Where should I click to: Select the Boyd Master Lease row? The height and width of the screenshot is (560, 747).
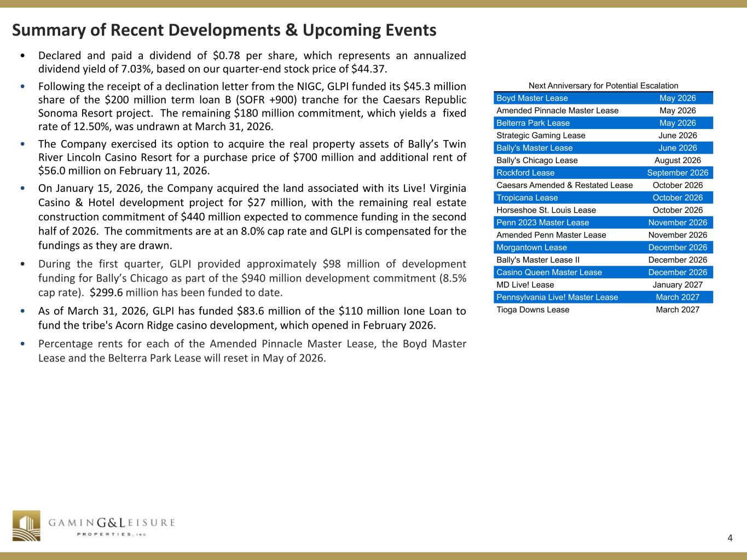(603, 98)
